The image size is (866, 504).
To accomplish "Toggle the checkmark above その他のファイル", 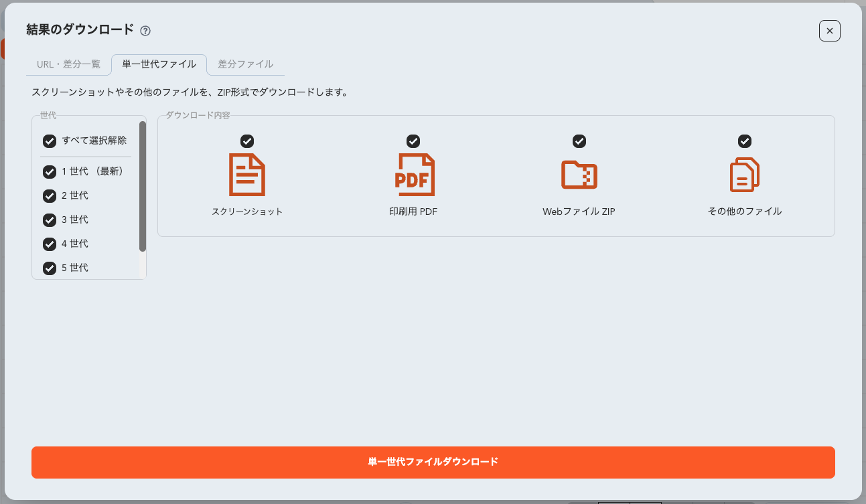I will coord(745,141).
